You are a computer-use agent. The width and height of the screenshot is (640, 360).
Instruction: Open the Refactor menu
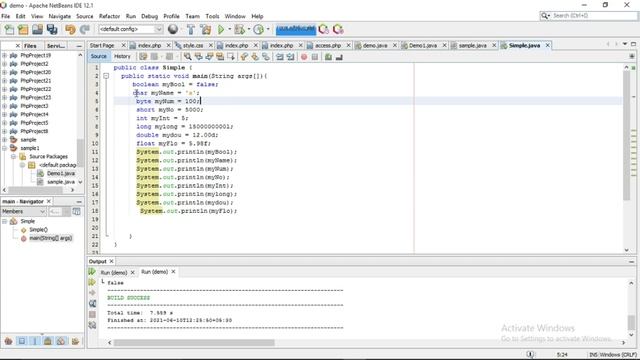(109, 16)
